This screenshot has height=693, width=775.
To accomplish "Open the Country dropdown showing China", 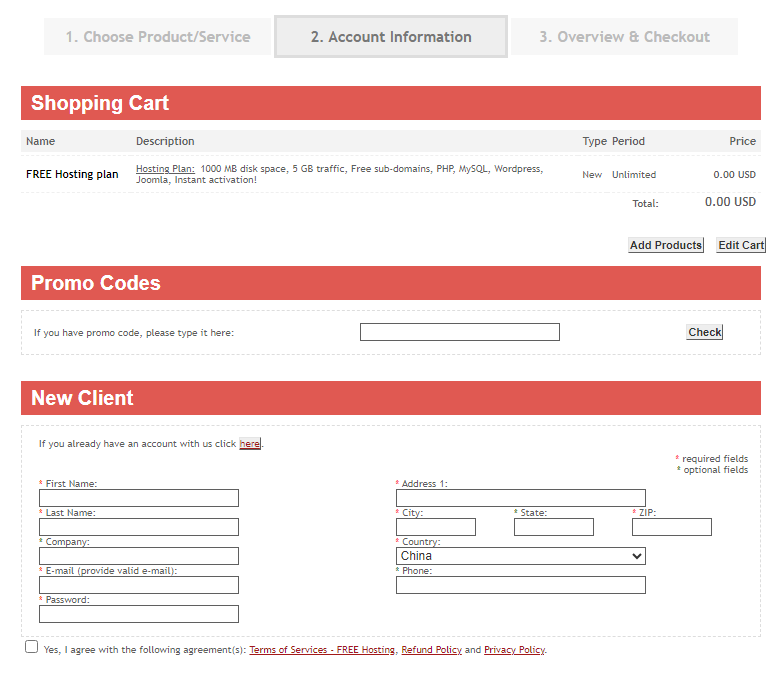I will [x=520, y=556].
